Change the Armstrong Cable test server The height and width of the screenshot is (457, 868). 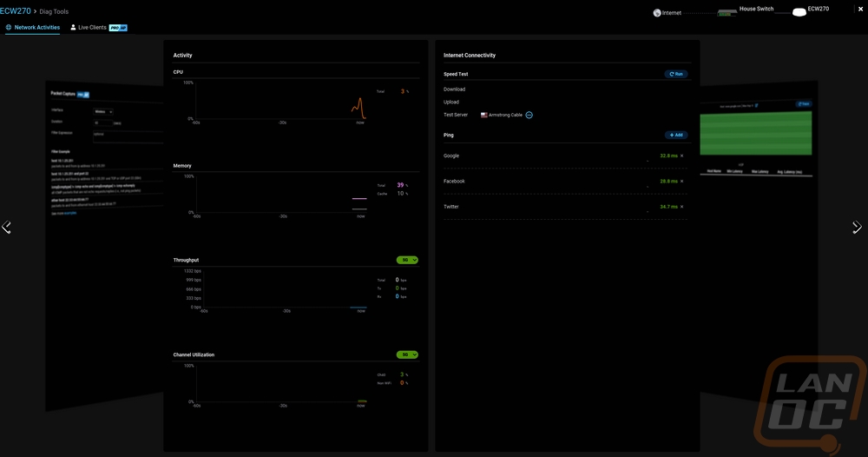pos(529,115)
